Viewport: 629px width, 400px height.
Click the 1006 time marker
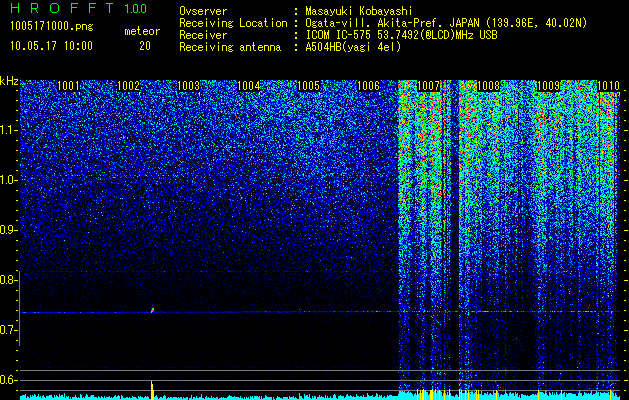pos(368,86)
